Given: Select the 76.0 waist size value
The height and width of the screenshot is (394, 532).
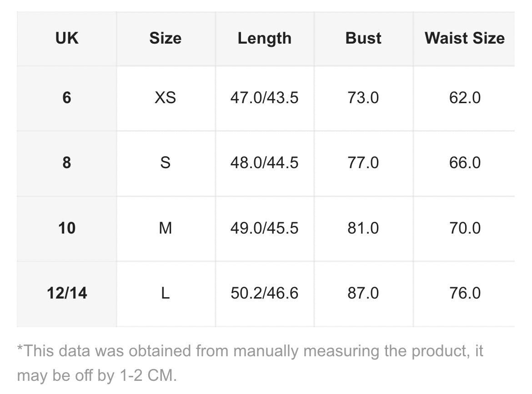Looking at the screenshot, I should coord(464,293).
